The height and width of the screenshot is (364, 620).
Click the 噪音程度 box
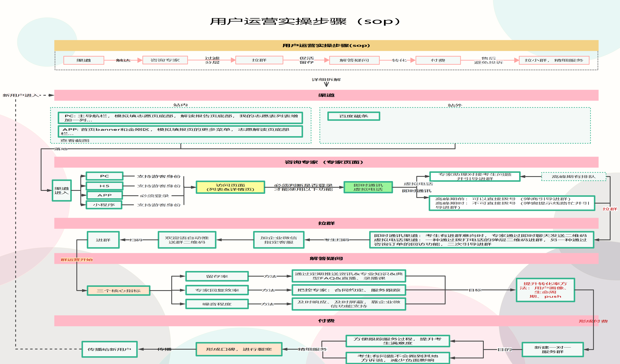click(x=217, y=304)
